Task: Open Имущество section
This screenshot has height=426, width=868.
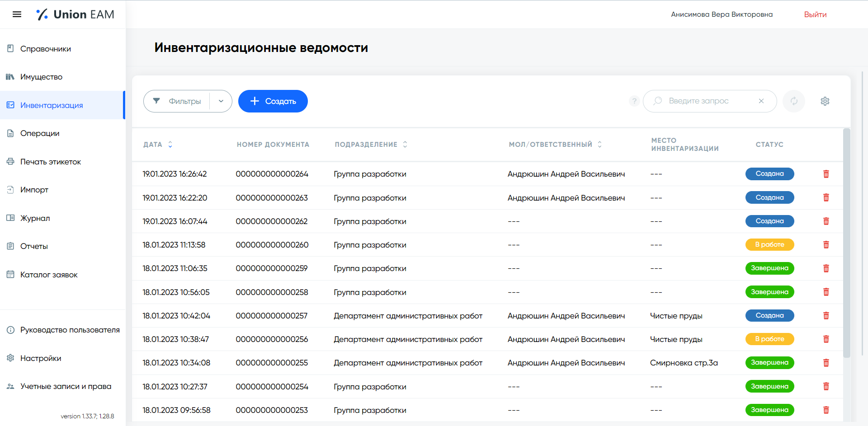Action: 41,77
